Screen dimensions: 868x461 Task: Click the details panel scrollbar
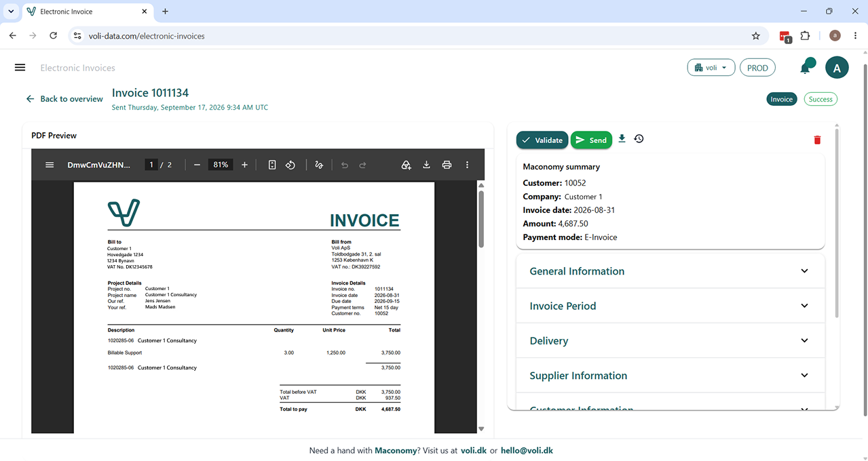tap(837, 224)
